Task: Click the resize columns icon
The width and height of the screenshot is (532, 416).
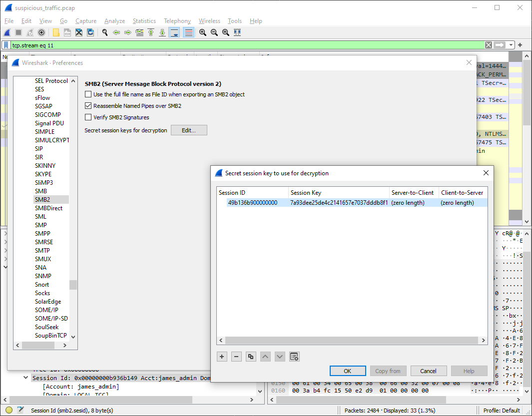Action: coord(237,32)
